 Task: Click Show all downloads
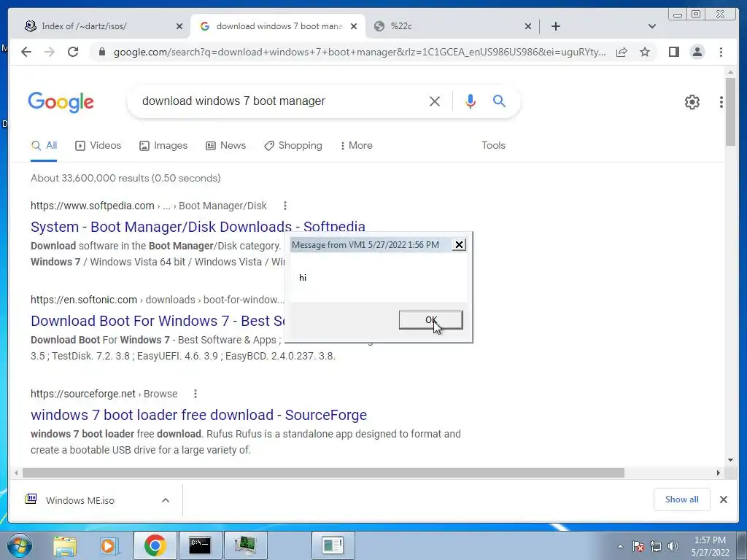682,499
